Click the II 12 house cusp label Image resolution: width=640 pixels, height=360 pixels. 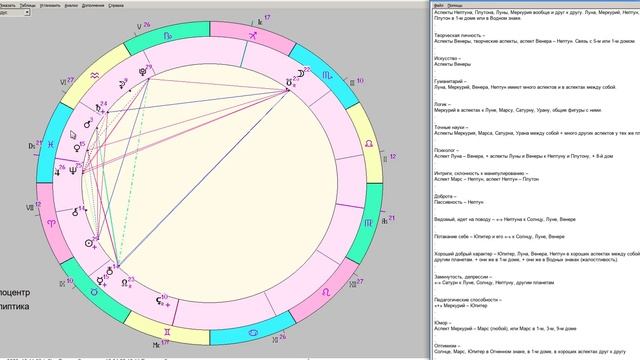point(389,158)
